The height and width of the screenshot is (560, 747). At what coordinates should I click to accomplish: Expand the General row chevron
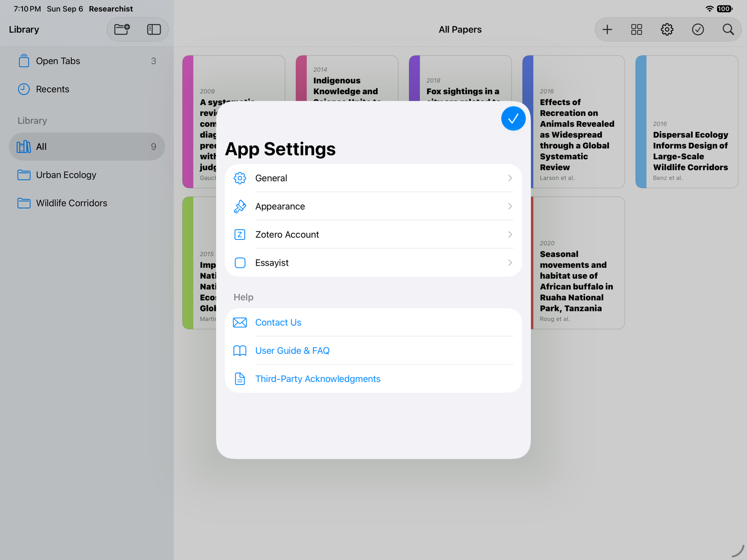(x=510, y=178)
